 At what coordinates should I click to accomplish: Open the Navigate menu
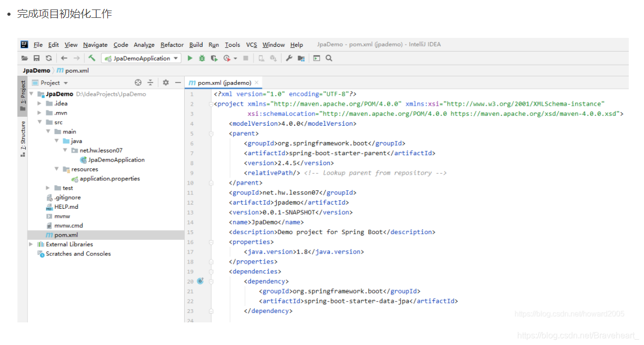[95, 45]
